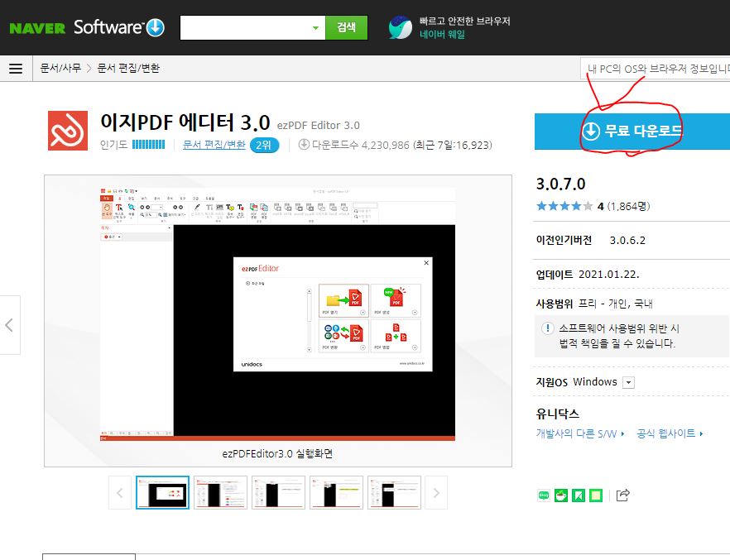Click the info exclamation icon in usage warning
The width and height of the screenshot is (730, 560).
click(548, 328)
